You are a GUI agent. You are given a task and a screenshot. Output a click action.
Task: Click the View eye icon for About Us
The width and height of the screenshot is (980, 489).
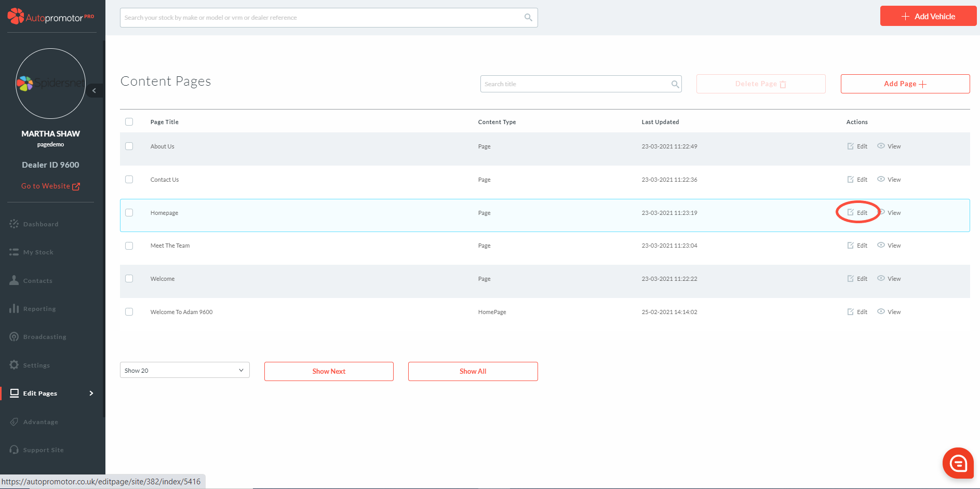(881, 146)
